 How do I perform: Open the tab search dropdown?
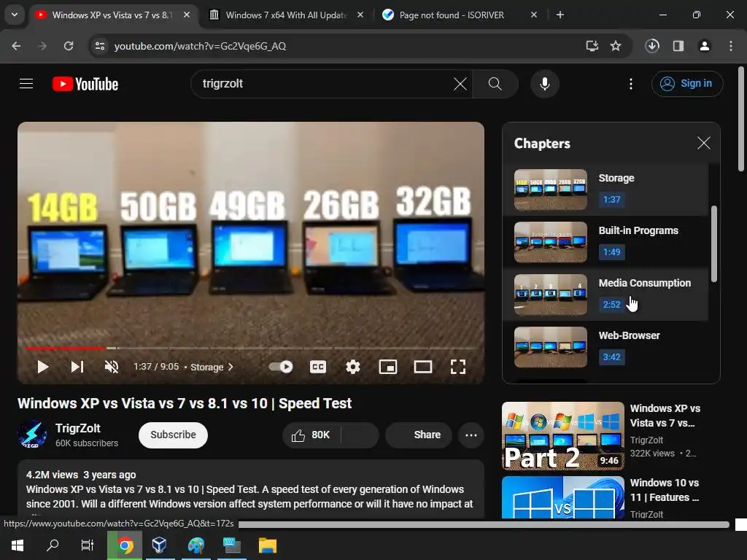[x=15, y=15]
